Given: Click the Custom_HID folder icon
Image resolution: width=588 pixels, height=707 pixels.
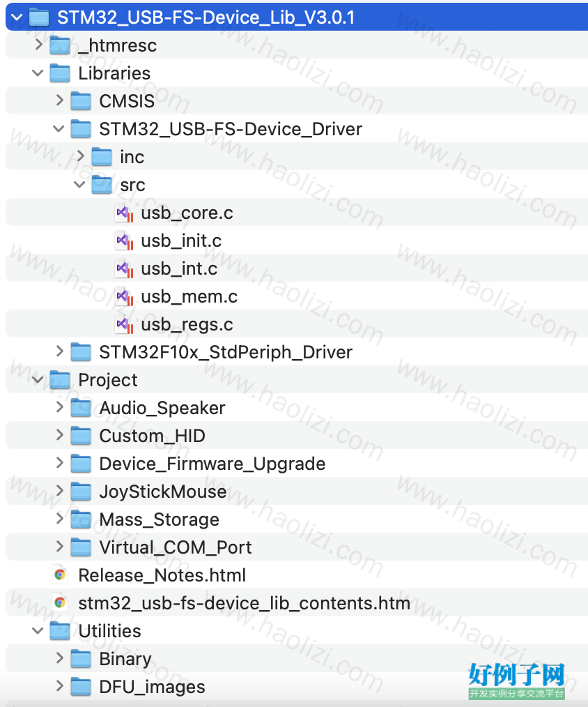Looking at the screenshot, I should [x=81, y=436].
